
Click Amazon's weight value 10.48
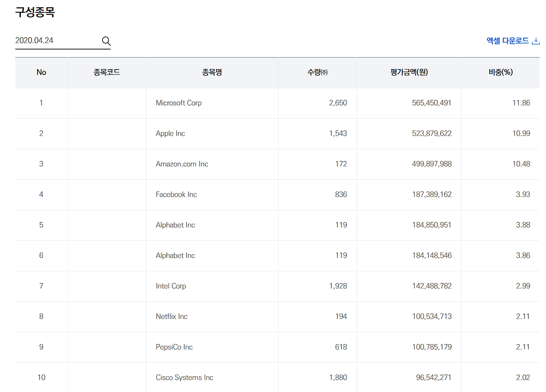tap(521, 164)
